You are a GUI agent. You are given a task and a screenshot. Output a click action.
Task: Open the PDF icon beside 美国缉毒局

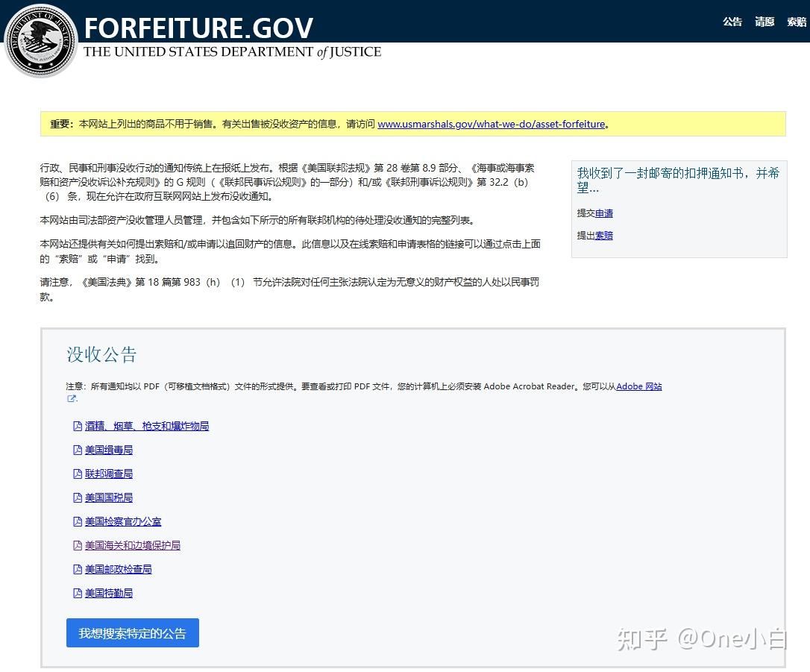pyautogui.click(x=78, y=449)
